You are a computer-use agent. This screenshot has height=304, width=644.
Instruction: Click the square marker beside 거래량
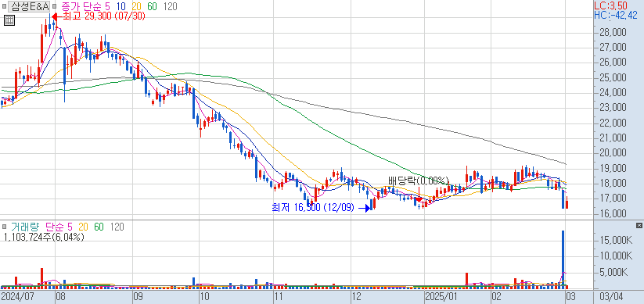pyautogui.click(x=4, y=227)
